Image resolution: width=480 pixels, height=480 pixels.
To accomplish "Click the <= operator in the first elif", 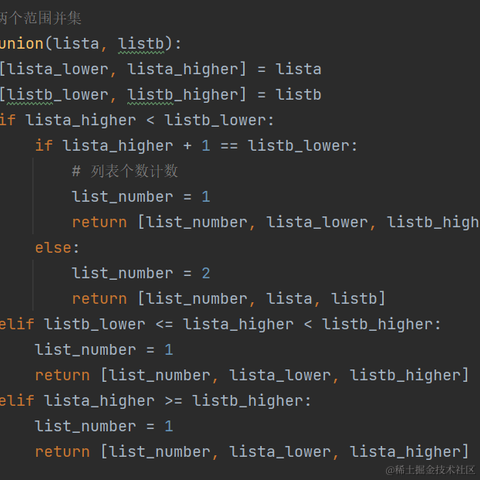I will pos(164,324).
